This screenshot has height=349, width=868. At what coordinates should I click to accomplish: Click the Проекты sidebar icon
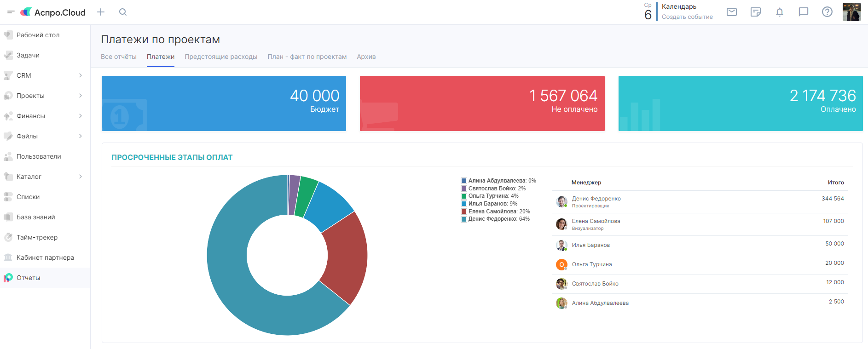[8, 96]
